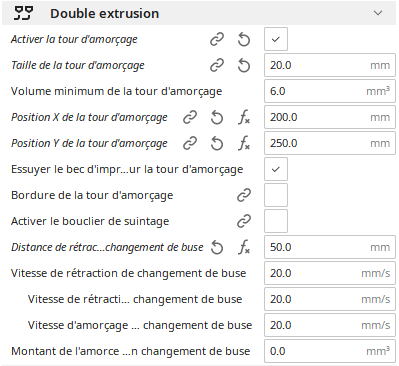Reset Taille de la tour d'amorçage value
This screenshot has width=399, height=366.
coord(244,65)
